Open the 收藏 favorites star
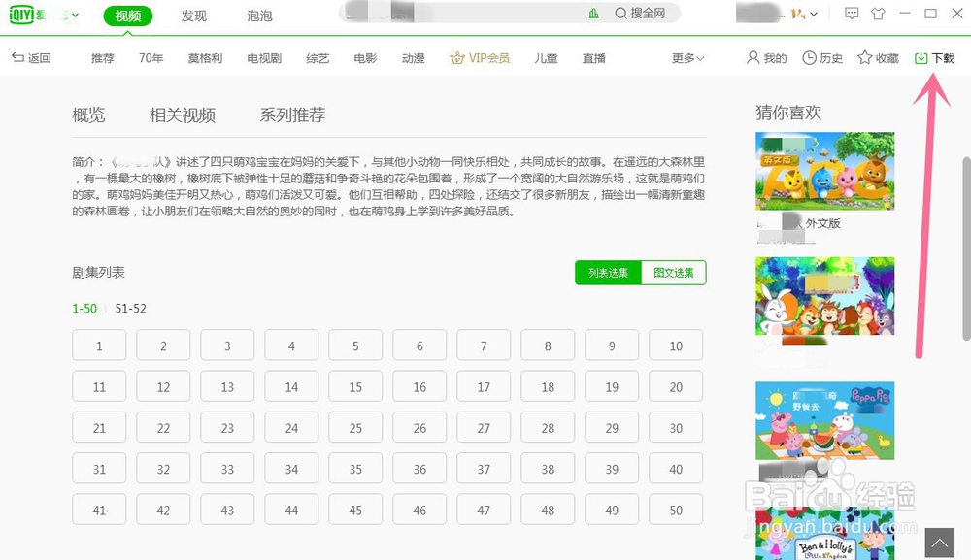 877,57
